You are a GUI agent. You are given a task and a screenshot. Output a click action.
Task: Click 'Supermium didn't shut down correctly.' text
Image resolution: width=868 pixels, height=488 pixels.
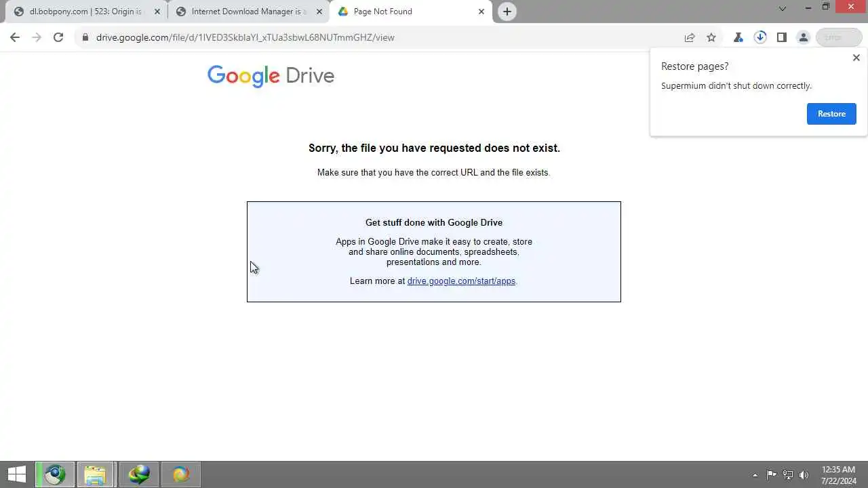(x=736, y=85)
